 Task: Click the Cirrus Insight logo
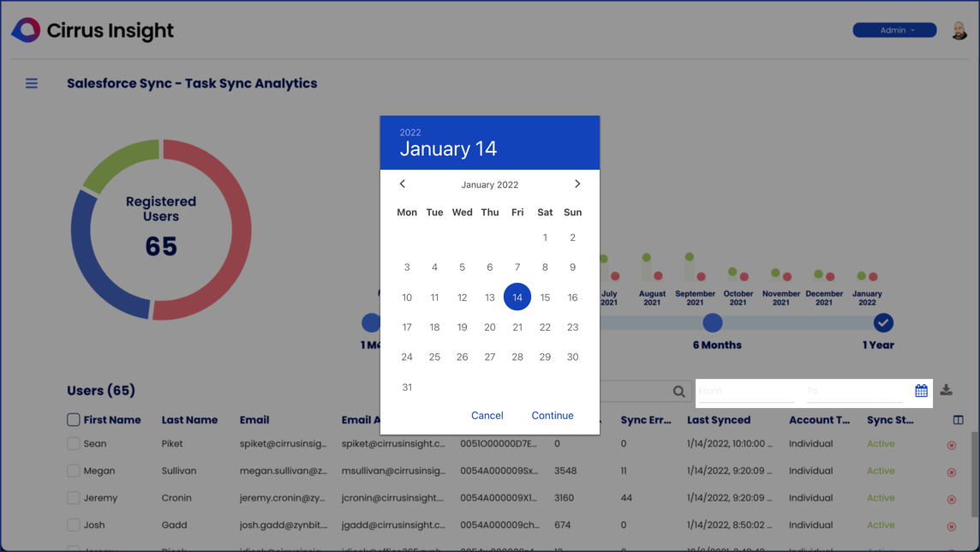click(x=93, y=30)
